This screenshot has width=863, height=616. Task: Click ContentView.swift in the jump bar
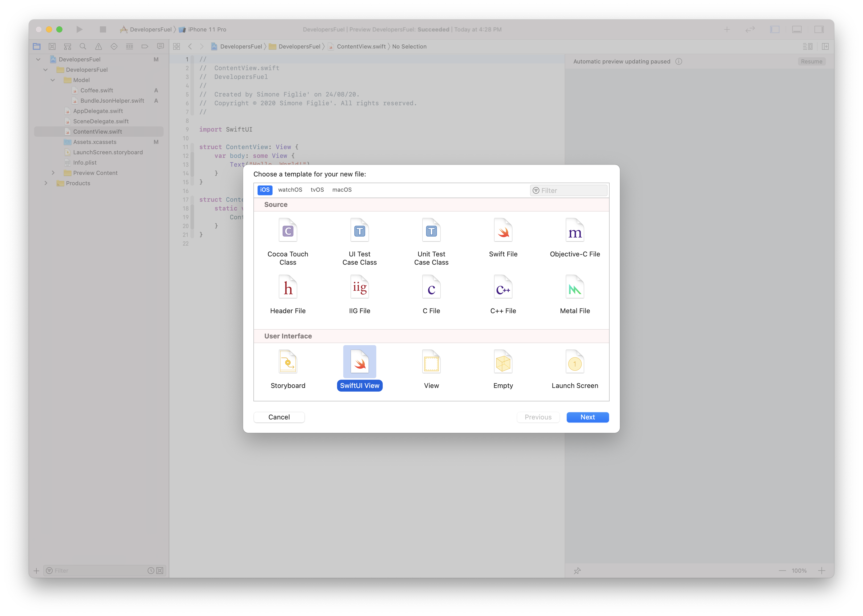tap(357, 46)
